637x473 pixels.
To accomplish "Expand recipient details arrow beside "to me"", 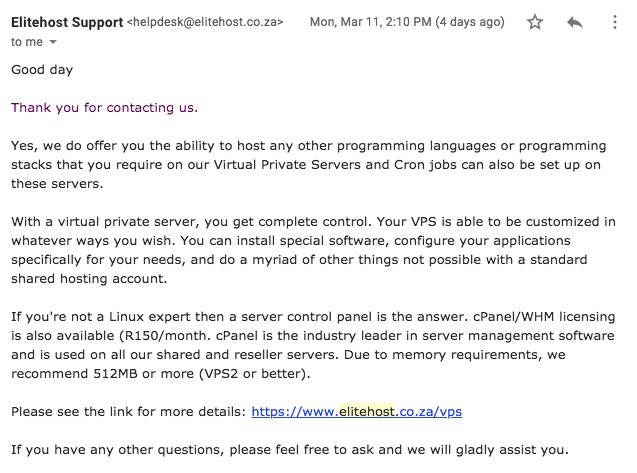I will pos(53,42).
